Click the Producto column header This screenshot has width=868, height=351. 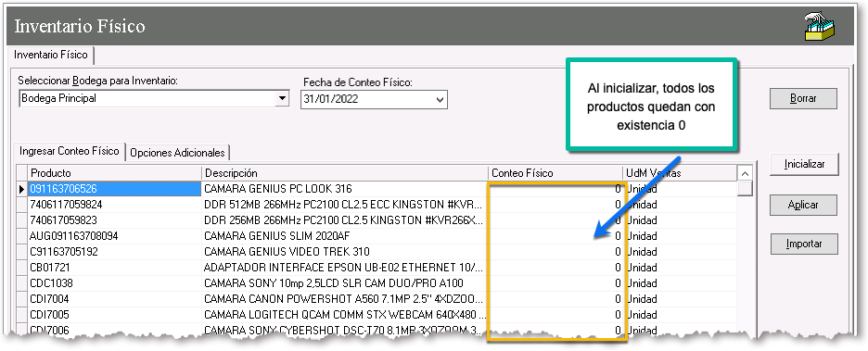[115, 173]
